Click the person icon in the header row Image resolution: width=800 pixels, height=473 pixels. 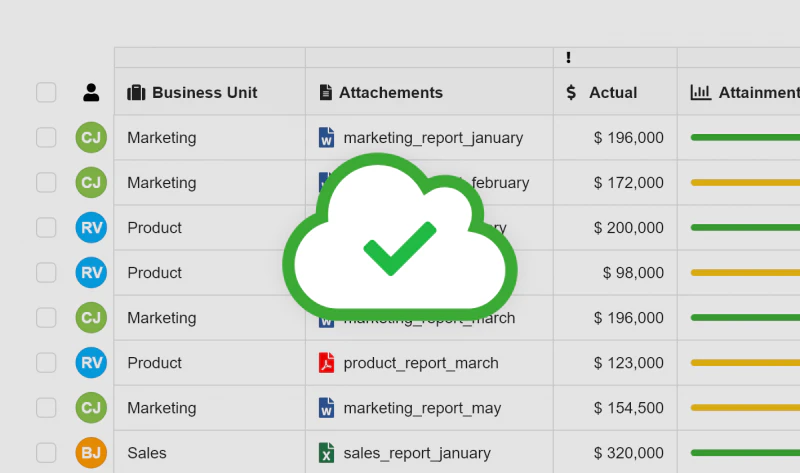click(91, 92)
